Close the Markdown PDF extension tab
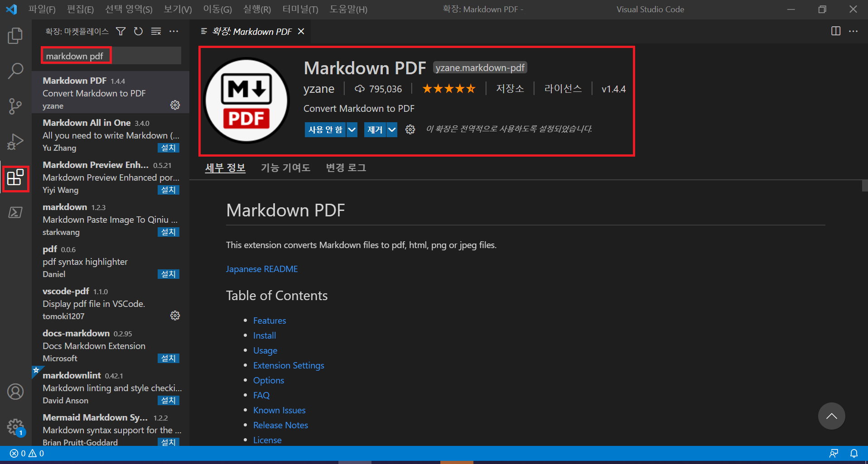The image size is (868, 464). point(301,31)
